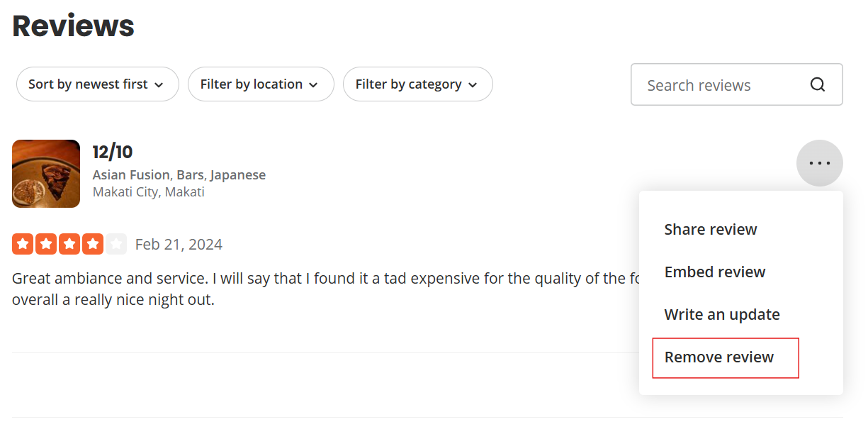The image size is (868, 434).
Task: Click the Asian Fusion category link
Action: point(131,175)
